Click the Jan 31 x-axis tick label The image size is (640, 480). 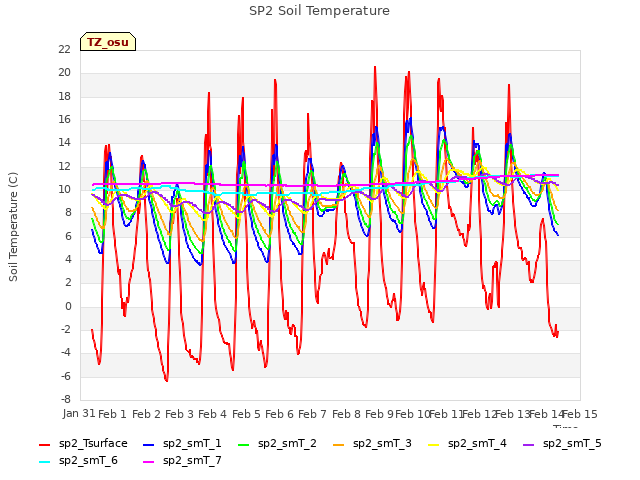click(79, 413)
